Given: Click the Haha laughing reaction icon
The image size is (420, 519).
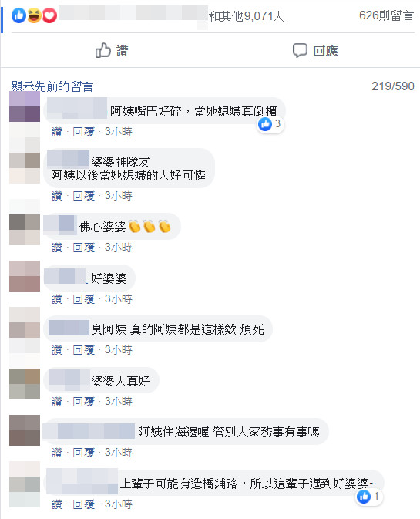Looking at the screenshot, I should [34, 15].
